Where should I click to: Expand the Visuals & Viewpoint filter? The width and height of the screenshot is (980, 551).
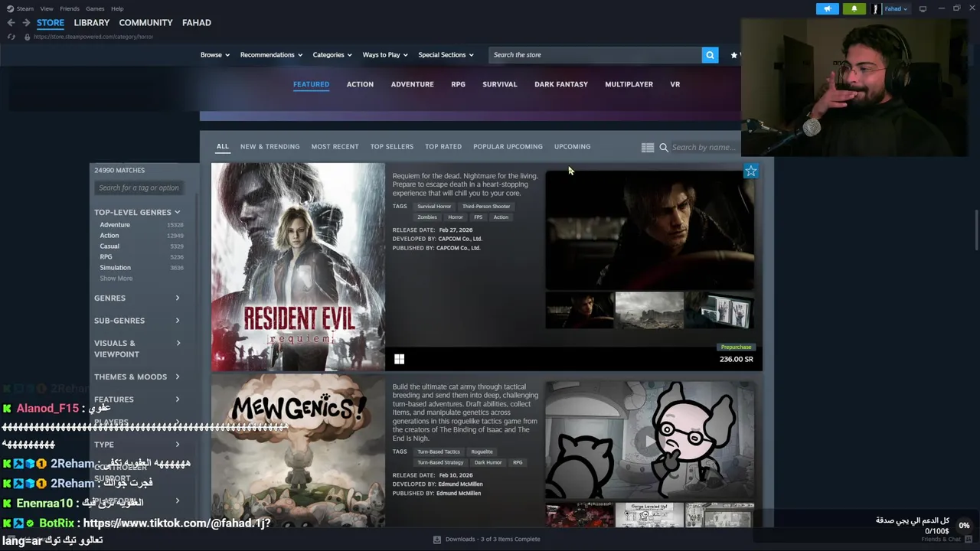[x=137, y=348]
